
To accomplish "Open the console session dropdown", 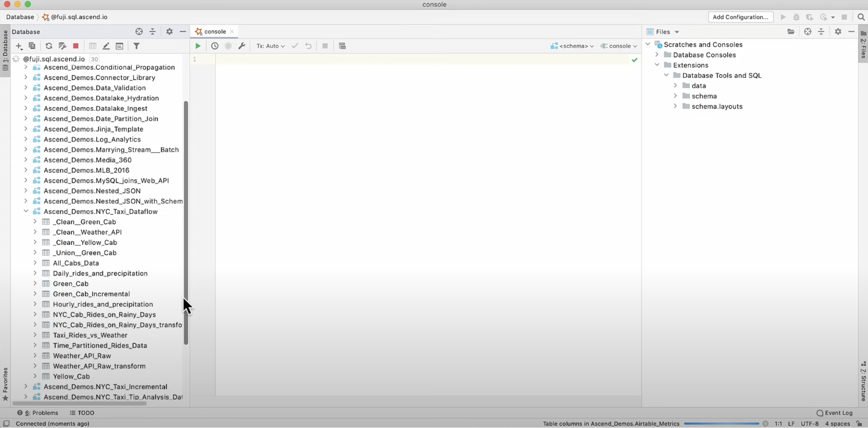I will point(619,46).
